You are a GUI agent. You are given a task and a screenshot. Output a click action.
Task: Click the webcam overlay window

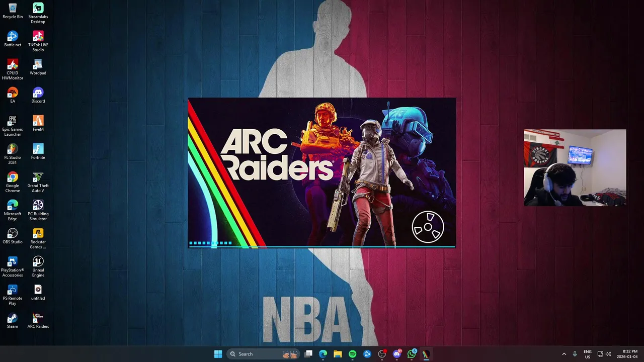(x=575, y=168)
